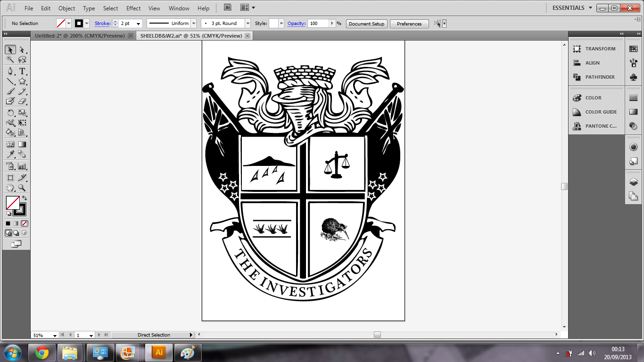Screen dimensions: 644x362
Task: Open the Swatches panel icon
Action: pyautogui.click(x=633, y=49)
